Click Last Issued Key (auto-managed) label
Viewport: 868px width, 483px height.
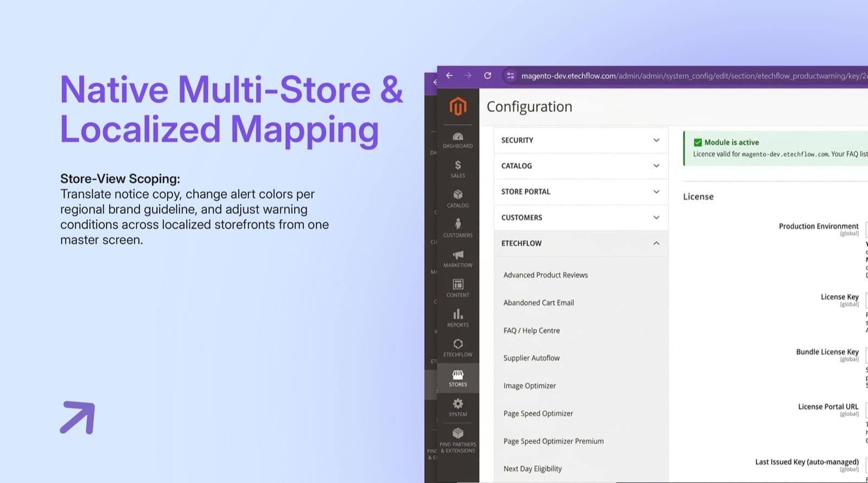[x=807, y=462]
